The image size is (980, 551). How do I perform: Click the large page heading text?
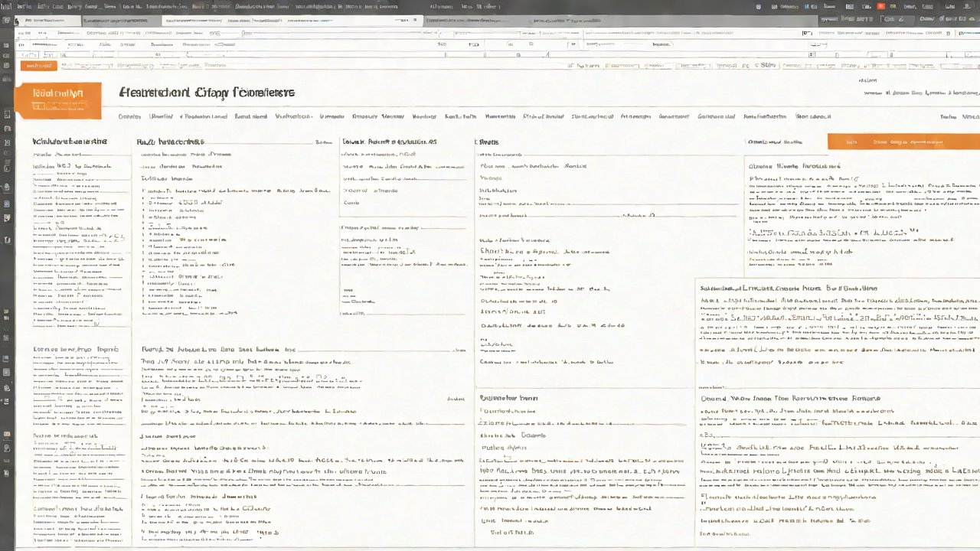[x=207, y=93]
